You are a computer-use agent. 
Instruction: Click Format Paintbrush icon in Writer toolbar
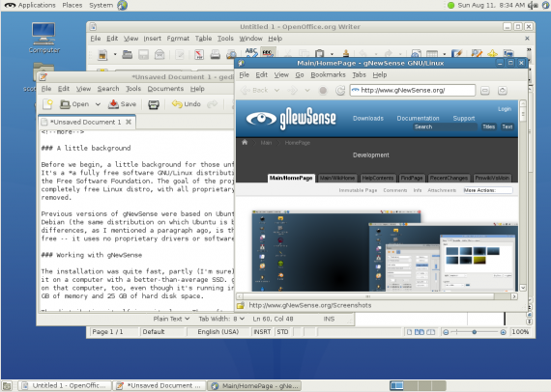click(x=346, y=53)
